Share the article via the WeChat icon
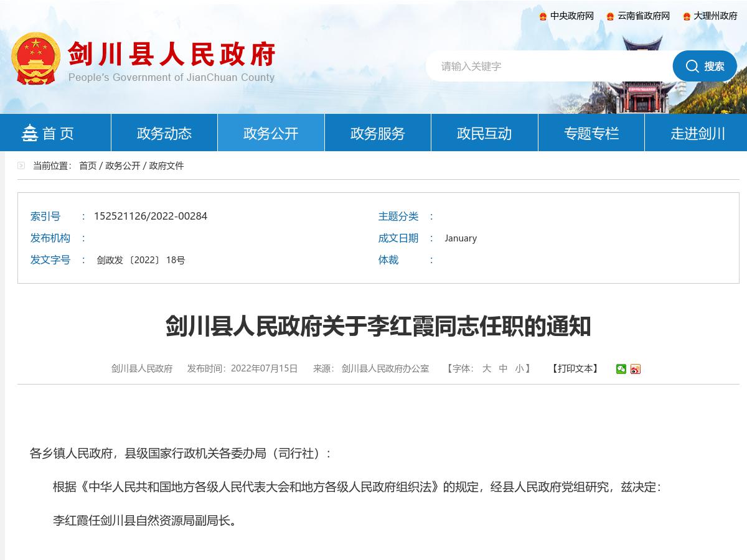 click(x=621, y=368)
